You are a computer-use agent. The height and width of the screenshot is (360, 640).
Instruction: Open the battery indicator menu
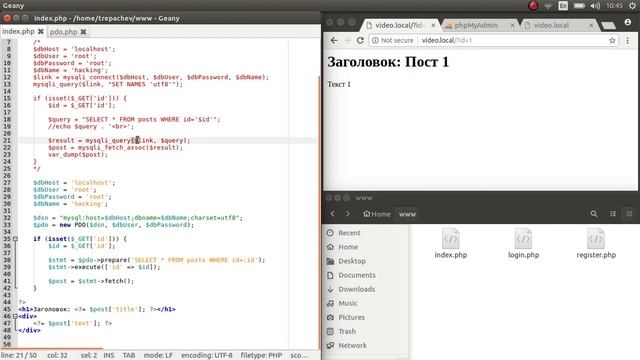(579, 6)
